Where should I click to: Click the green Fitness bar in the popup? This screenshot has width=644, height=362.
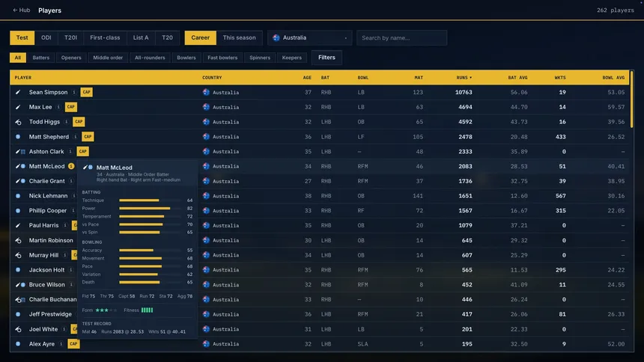point(147,310)
